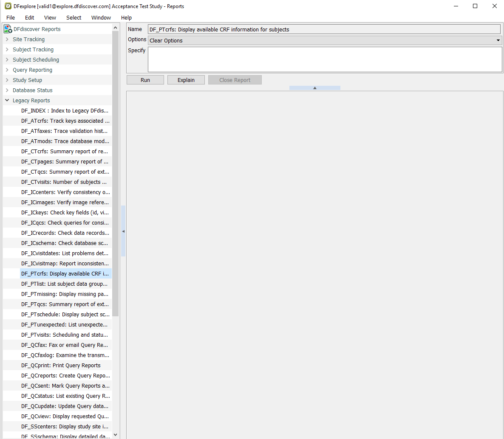Collapse the left panel using the splitter arrow
The image size is (504, 439).
pyautogui.click(x=123, y=231)
